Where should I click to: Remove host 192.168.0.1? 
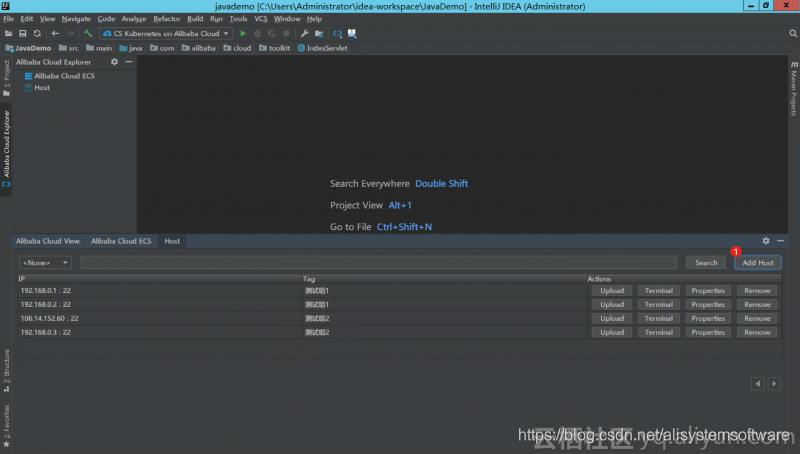pos(757,291)
